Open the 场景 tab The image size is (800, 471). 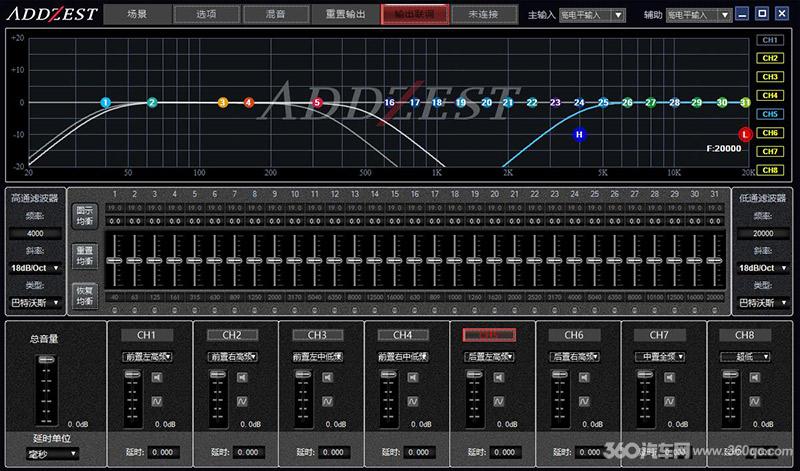[137, 14]
